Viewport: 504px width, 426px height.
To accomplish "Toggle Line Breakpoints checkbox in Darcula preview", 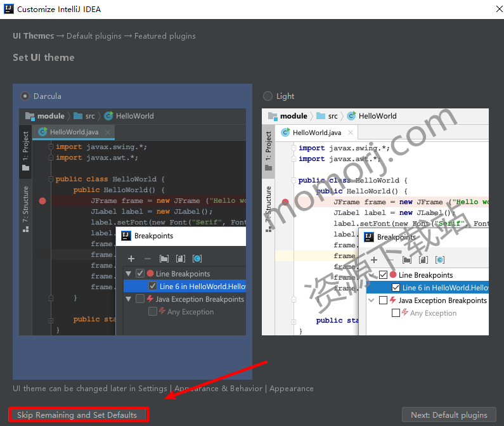I will pyautogui.click(x=140, y=274).
